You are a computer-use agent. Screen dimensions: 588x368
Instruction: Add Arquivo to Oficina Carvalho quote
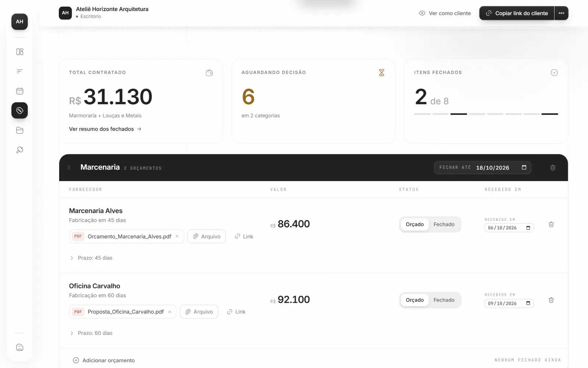pyautogui.click(x=199, y=312)
